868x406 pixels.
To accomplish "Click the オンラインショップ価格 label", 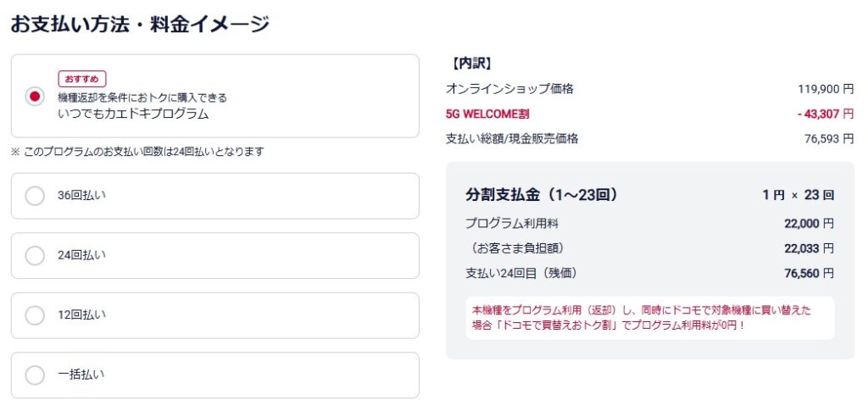I will [x=509, y=88].
